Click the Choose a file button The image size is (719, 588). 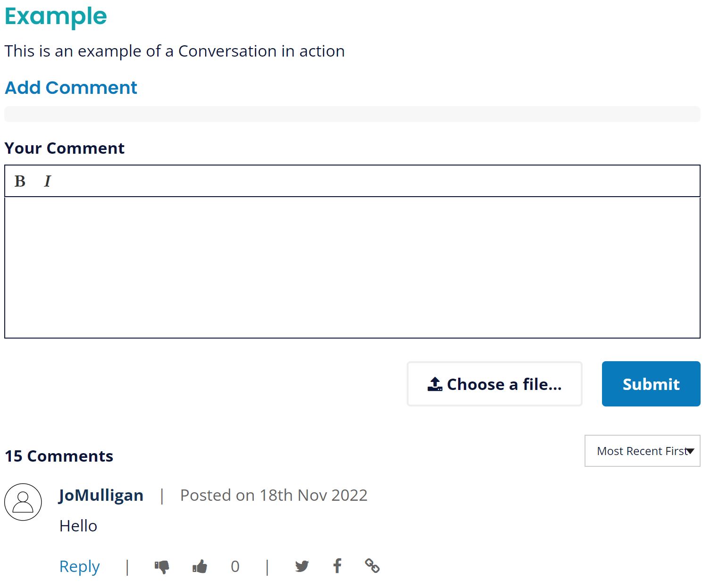(494, 384)
